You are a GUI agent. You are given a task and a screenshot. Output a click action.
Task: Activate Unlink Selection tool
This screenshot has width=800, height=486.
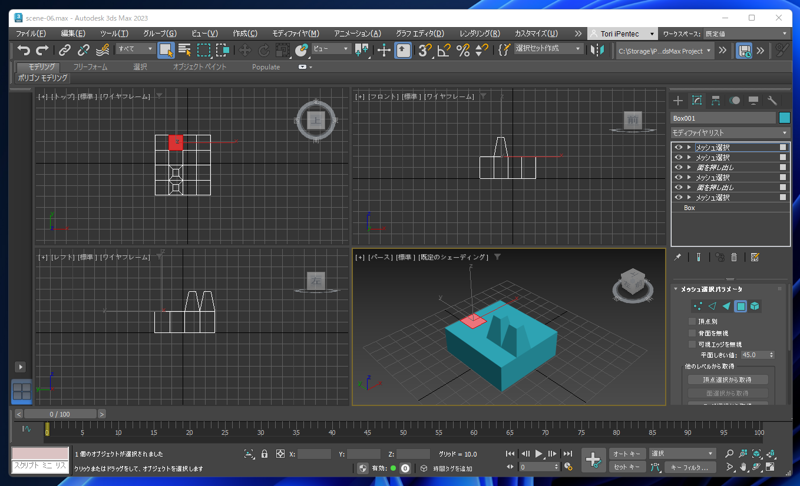point(83,50)
